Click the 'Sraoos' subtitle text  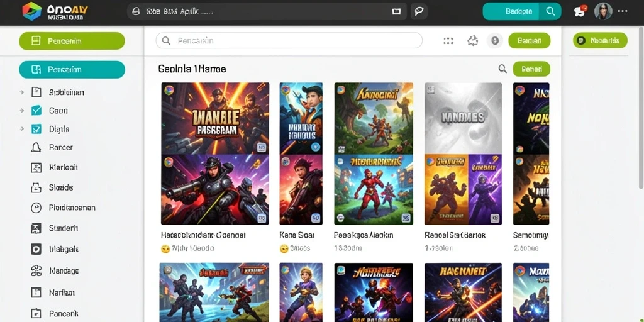(300, 248)
